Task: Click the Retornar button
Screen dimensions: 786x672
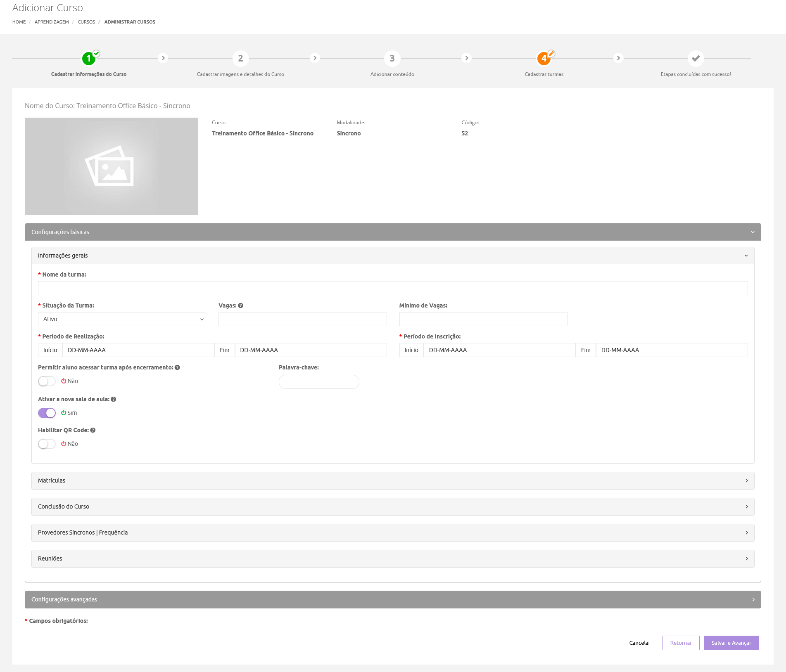Action: coord(681,643)
